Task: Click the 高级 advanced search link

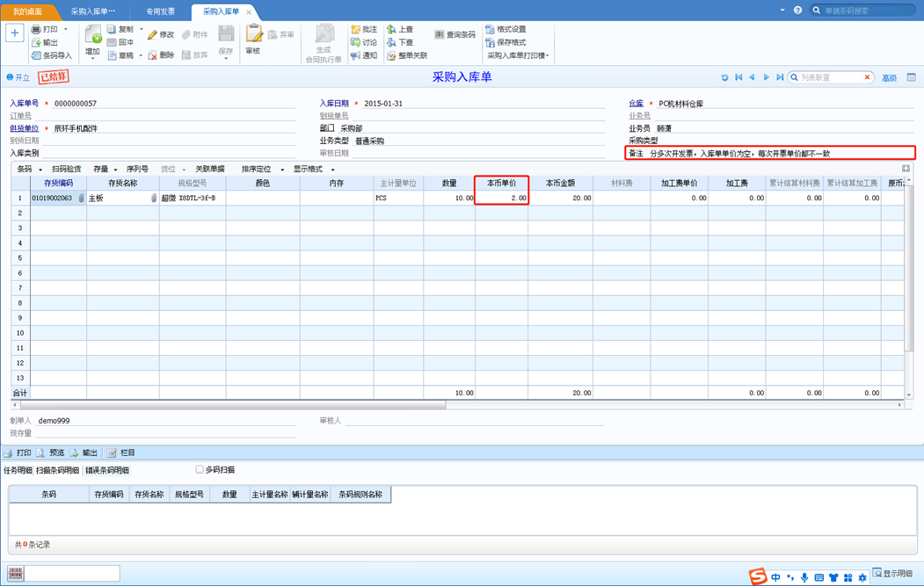Action: click(x=889, y=77)
